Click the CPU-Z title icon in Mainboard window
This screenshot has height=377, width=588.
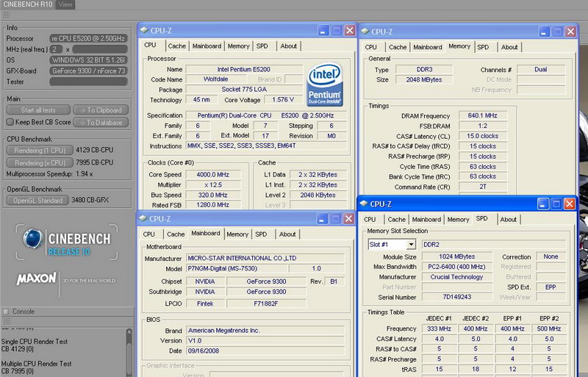[143, 218]
